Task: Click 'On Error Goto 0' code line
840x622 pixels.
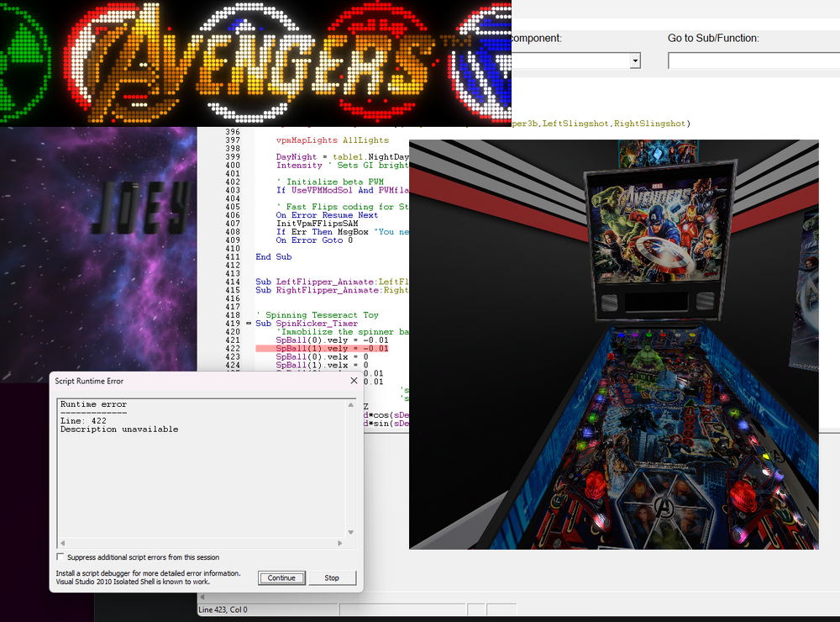Action: coord(314,240)
